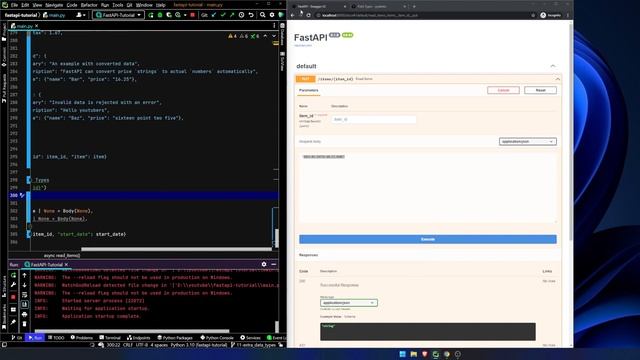Click the red stop square in the Run panel
The image size is (640, 360).
coord(13,297)
